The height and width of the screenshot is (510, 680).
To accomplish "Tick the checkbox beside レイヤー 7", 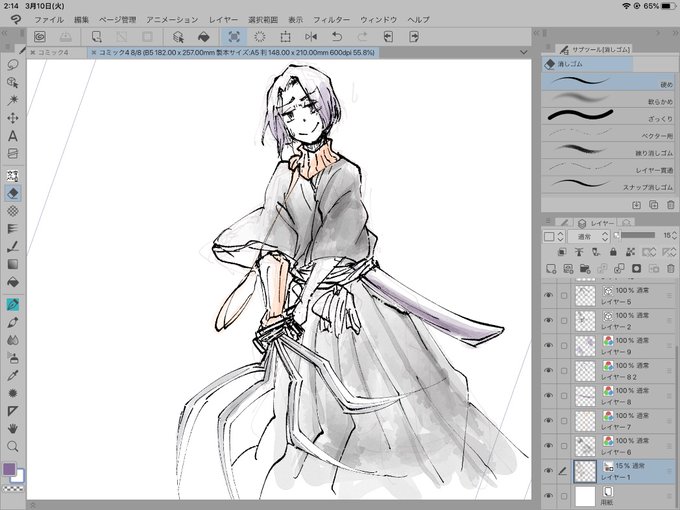I will coord(563,421).
